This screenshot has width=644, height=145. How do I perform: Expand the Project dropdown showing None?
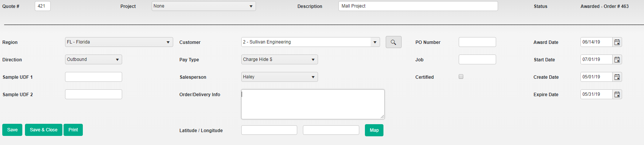204,6
